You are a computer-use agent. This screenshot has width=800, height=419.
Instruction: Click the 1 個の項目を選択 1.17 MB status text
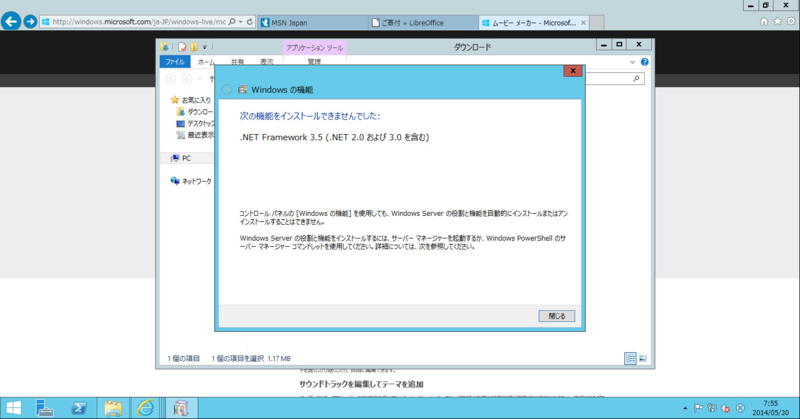(x=251, y=359)
